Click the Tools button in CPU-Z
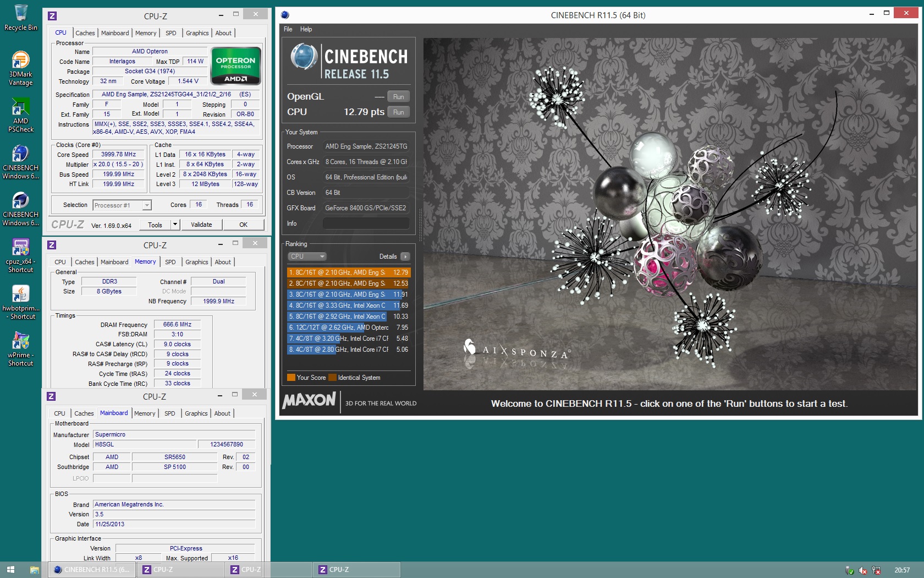Viewport: 924px width, 578px height. click(155, 225)
